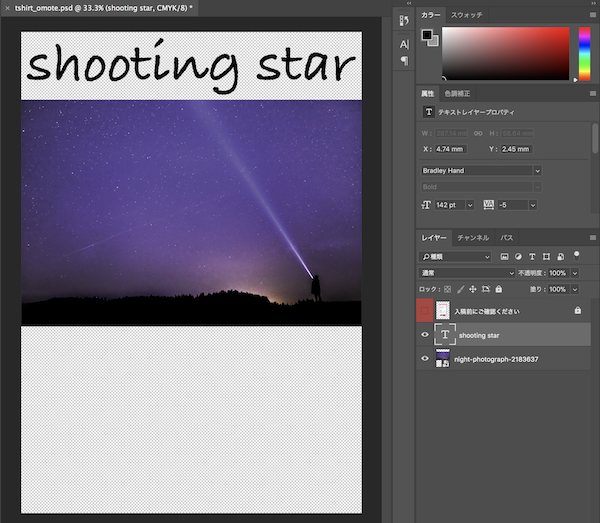This screenshot has width=600, height=523.
Task: Open the Layers panel menu
Action: (x=593, y=238)
